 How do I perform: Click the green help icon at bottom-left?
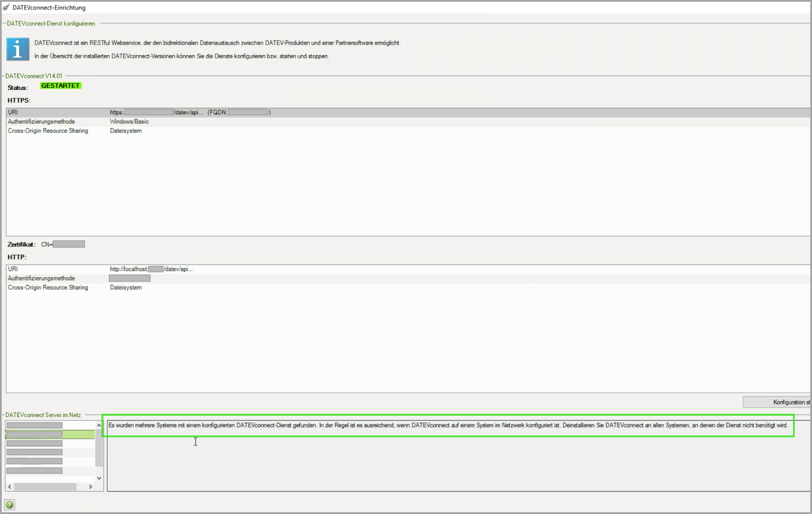click(9, 505)
